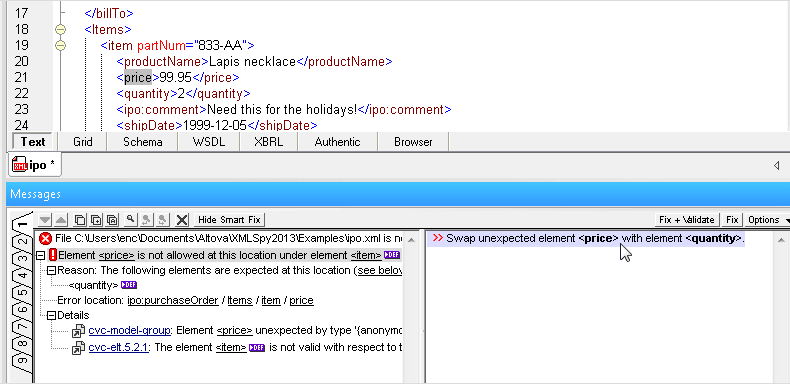Switch to Authentic view tab
This screenshot has height=384, width=790.
point(338,142)
